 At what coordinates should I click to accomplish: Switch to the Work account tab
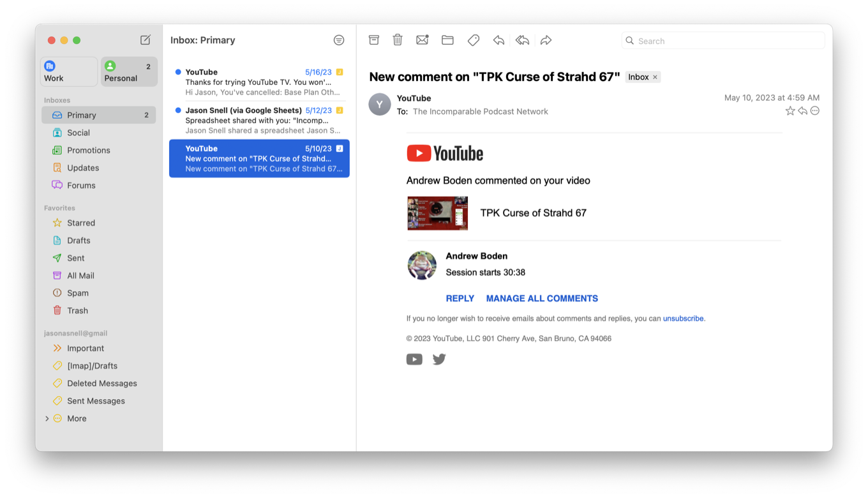pyautogui.click(x=69, y=72)
